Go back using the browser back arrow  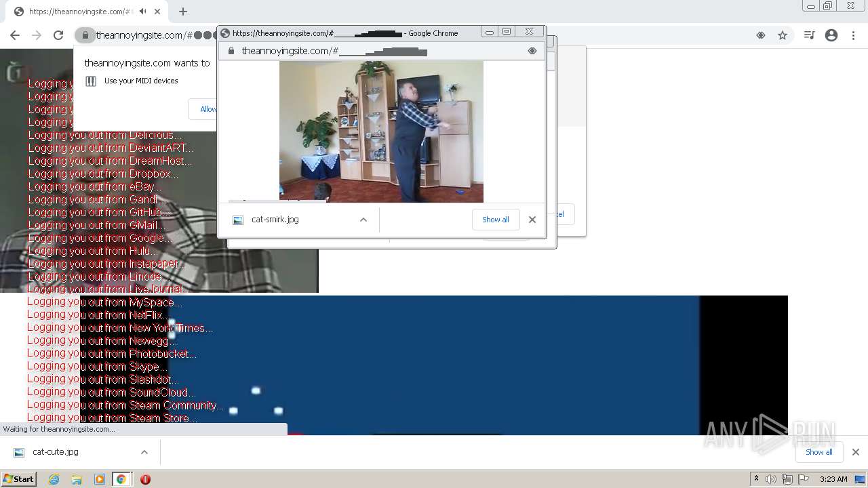15,35
